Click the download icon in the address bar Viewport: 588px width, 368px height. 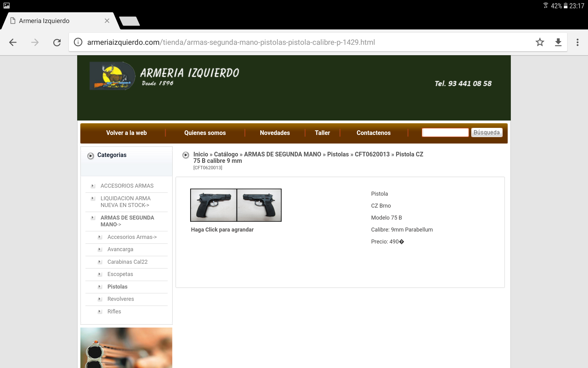click(558, 42)
